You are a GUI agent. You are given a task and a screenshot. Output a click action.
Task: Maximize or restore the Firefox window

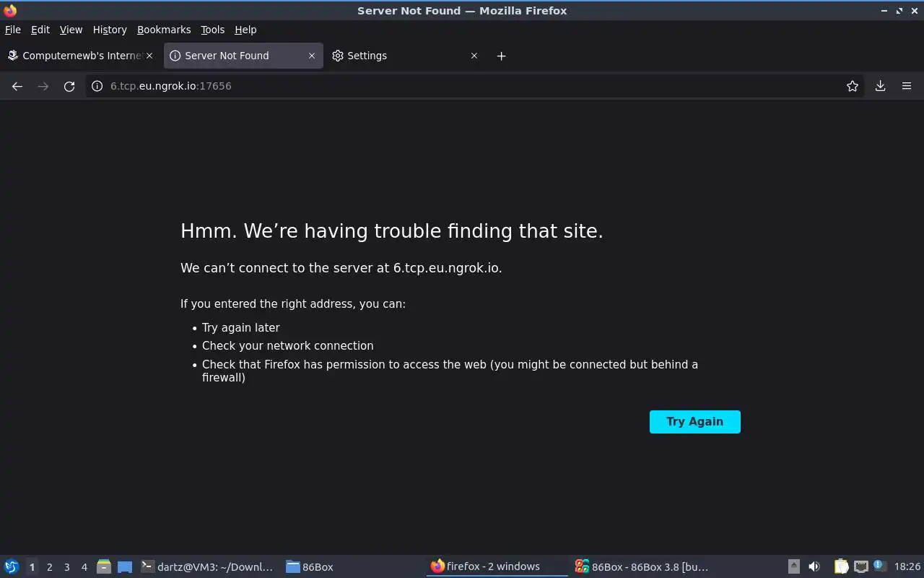pyautogui.click(x=899, y=11)
